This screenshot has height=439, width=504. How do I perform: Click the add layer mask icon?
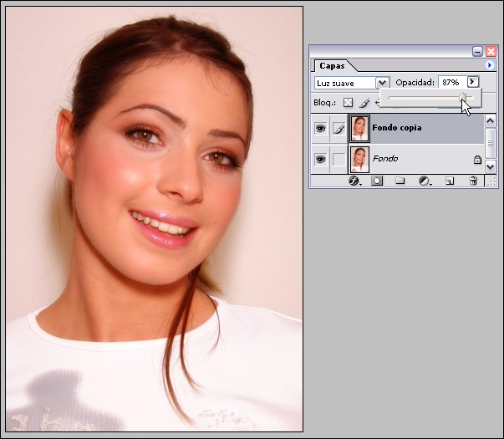tap(377, 180)
